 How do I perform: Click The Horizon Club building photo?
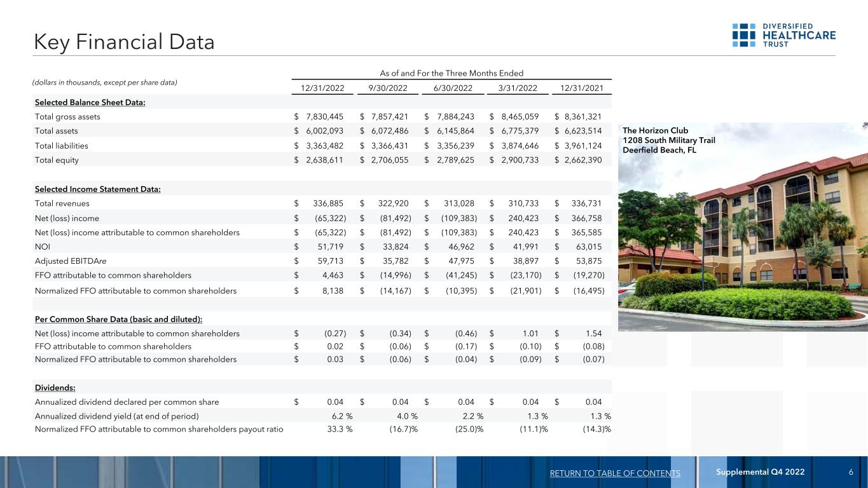743,241
